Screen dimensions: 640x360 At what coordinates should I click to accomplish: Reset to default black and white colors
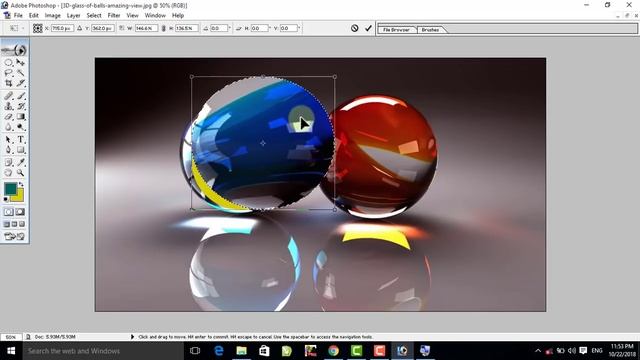[x=6, y=199]
